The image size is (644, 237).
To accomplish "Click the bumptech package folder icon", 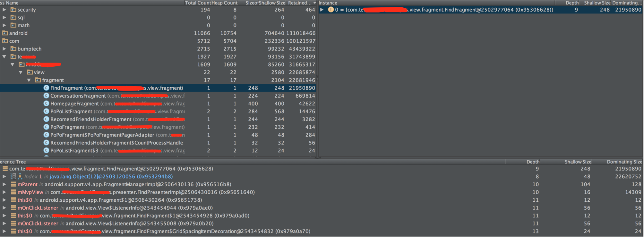I will tap(13, 49).
